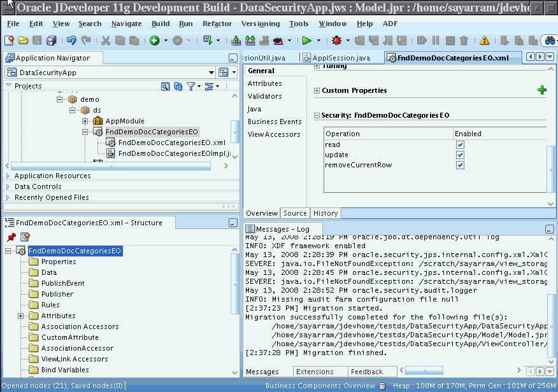Image resolution: width=558 pixels, height=392 pixels.
Task: Uncheck the update operation Enabled checkbox
Action: (x=460, y=155)
